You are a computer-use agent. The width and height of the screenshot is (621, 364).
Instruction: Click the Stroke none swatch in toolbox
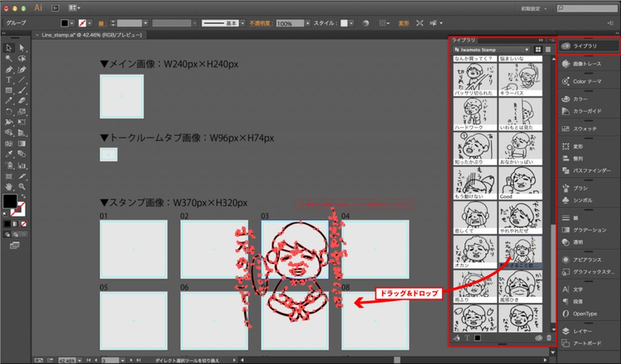tap(18, 209)
